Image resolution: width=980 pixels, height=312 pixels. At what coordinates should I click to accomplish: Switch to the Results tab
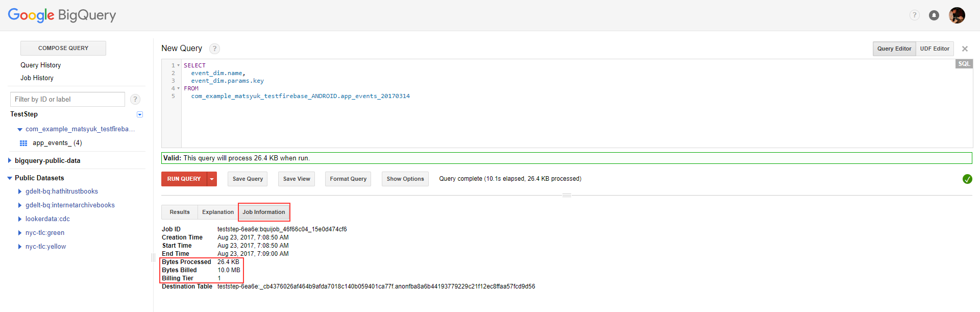[180, 212]
